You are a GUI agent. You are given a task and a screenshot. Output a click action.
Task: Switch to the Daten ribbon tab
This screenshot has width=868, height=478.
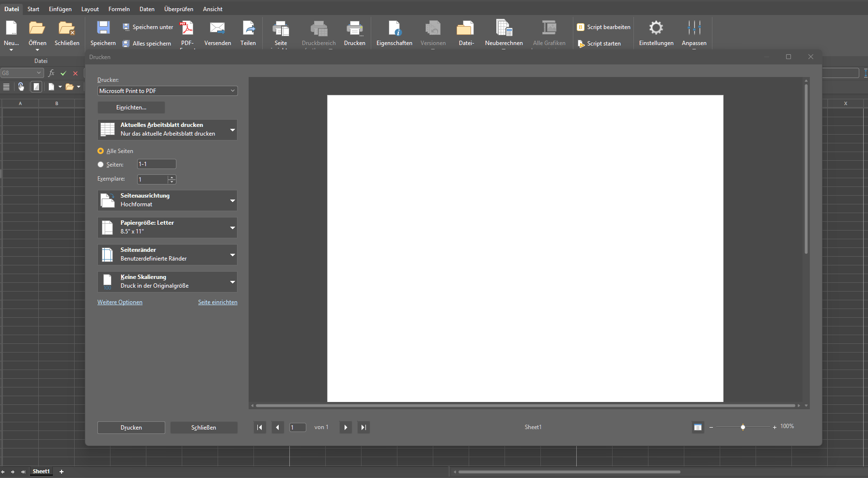(147, 9)
